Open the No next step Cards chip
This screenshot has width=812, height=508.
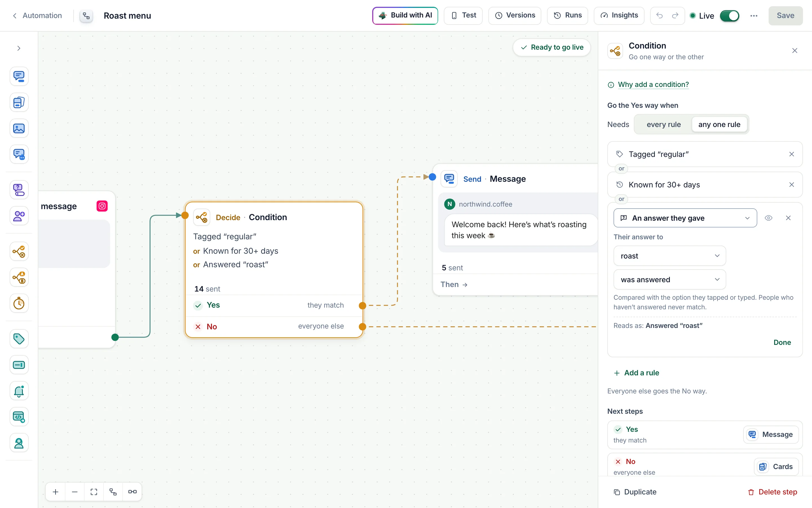point(776,467)
